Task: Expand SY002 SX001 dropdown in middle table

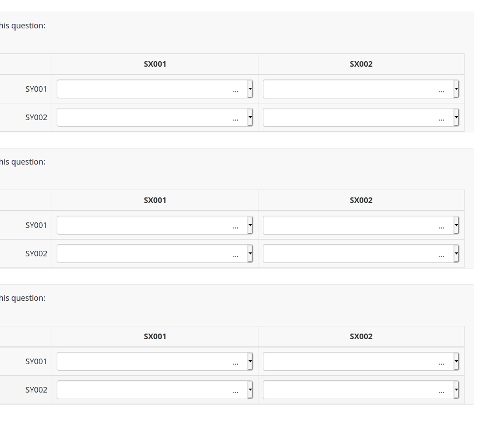Action: 154,254
